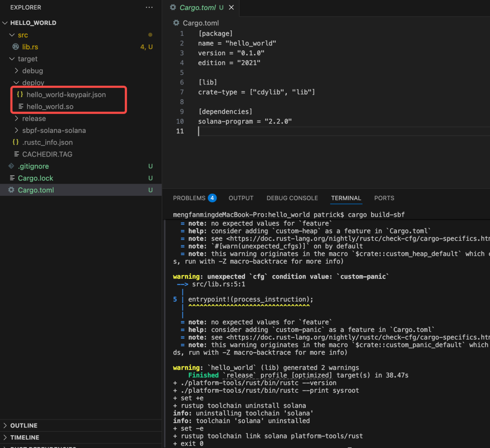Click the JSON icon beside .rustc_info.json
Image resolution: width=490 pixels, height=448 pixels.
pyautogui.click(x=16, y=142)
